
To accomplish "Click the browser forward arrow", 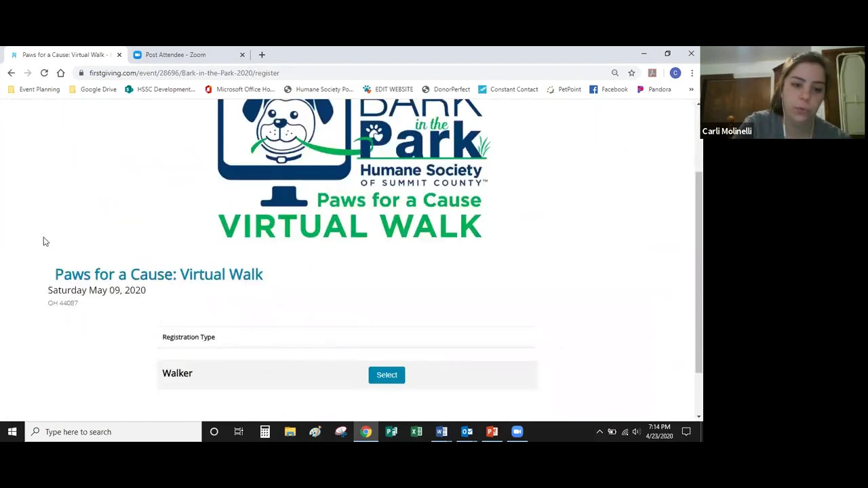I will click(x=28, y=73).
